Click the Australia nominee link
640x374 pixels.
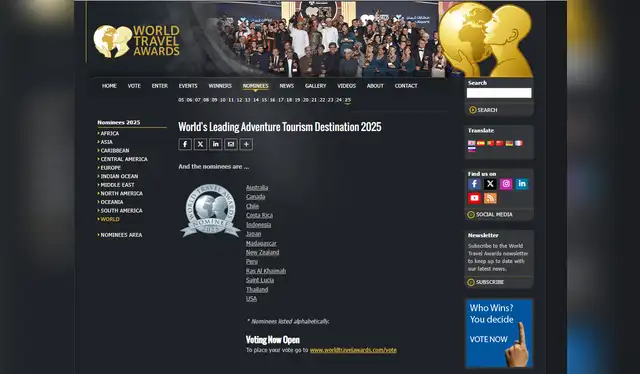(x=257, y=187)
